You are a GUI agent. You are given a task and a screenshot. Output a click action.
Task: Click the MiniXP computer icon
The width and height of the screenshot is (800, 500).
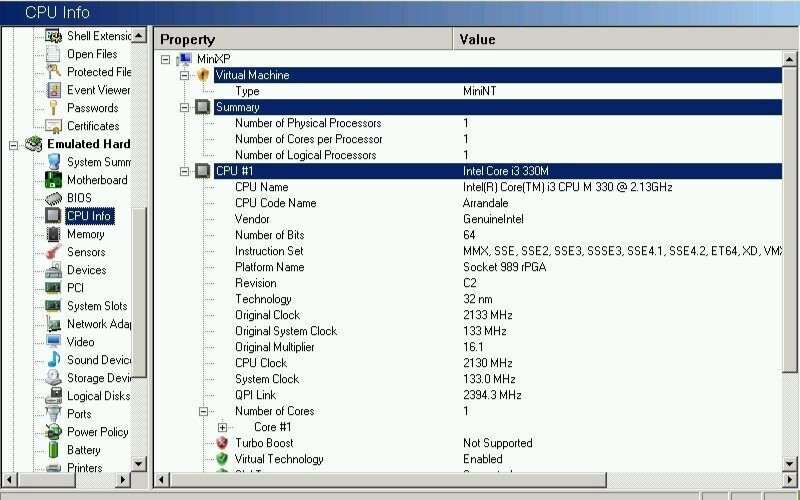pos(184,59)
